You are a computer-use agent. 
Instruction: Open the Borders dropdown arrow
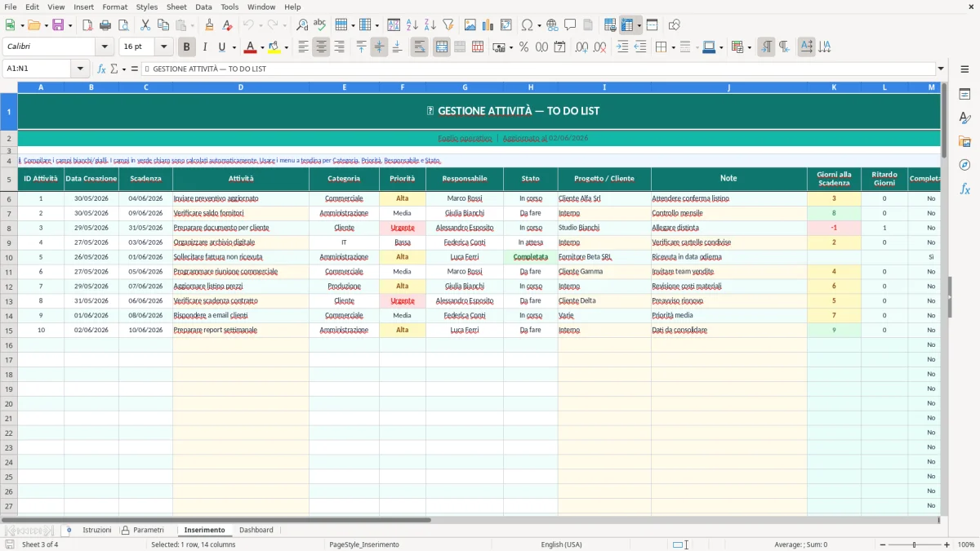coord(673,47)
